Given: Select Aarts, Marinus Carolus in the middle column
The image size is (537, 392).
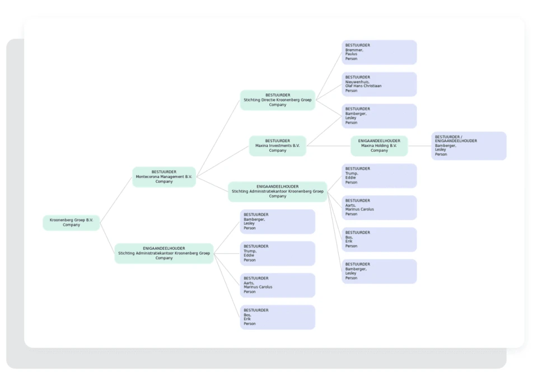Looking at the screenshot, I should [278, 286].
